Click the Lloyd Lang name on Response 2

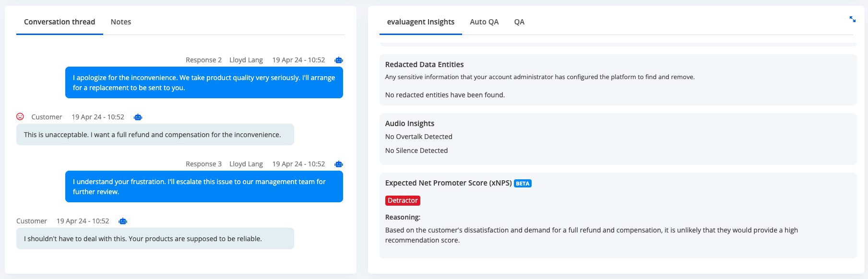246,60
